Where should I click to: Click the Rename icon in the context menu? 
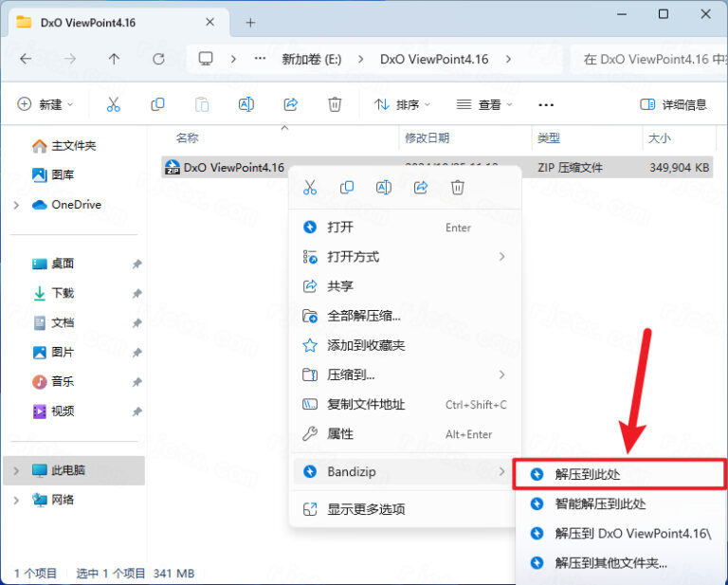383,188
